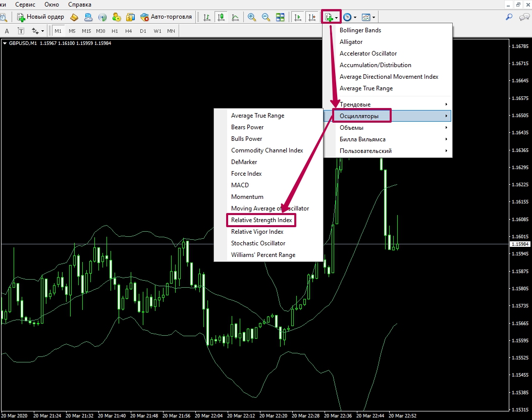Viewport: 532px width, 420px height.
Task: Open the periods clock dropdown
Action: click(x=349, y=17)
